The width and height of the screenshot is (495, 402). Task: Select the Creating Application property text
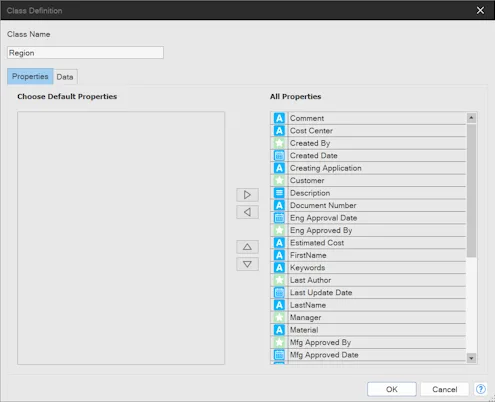326,168
